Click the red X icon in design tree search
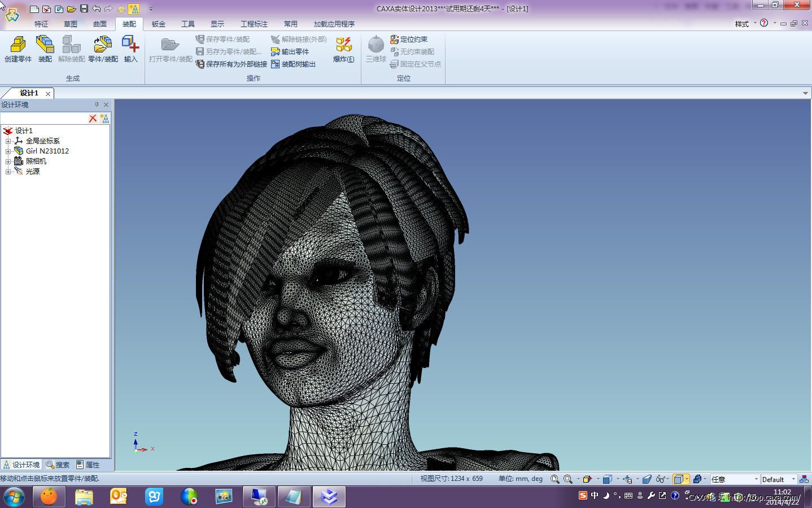The height and width of the screenshot is (508, 812). [93, 118]
